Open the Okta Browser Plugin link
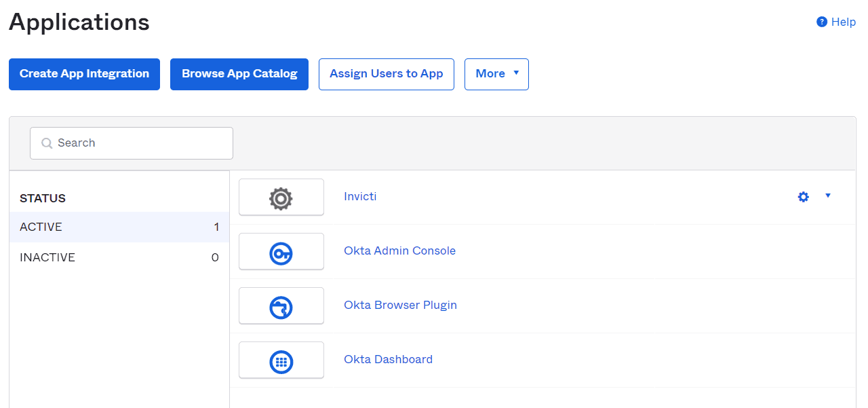This screenshot has width=868, height=408. pos(400,305)
